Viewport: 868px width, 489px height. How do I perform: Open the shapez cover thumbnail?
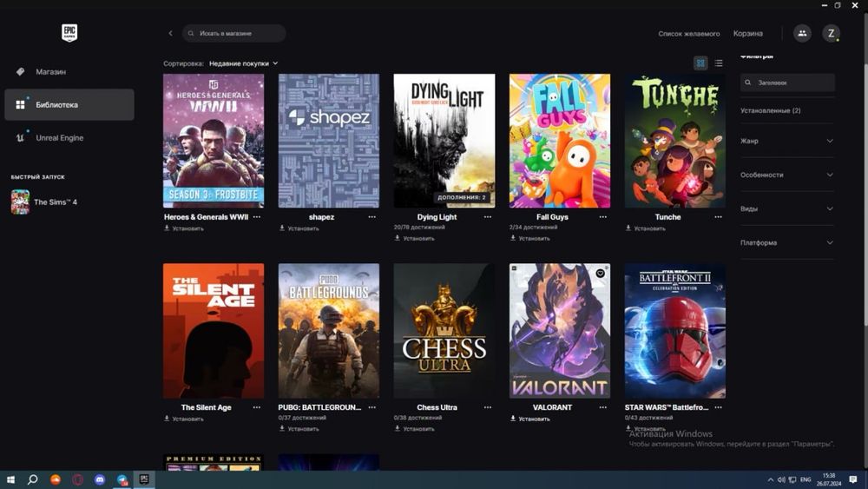(x=329, y=141)
